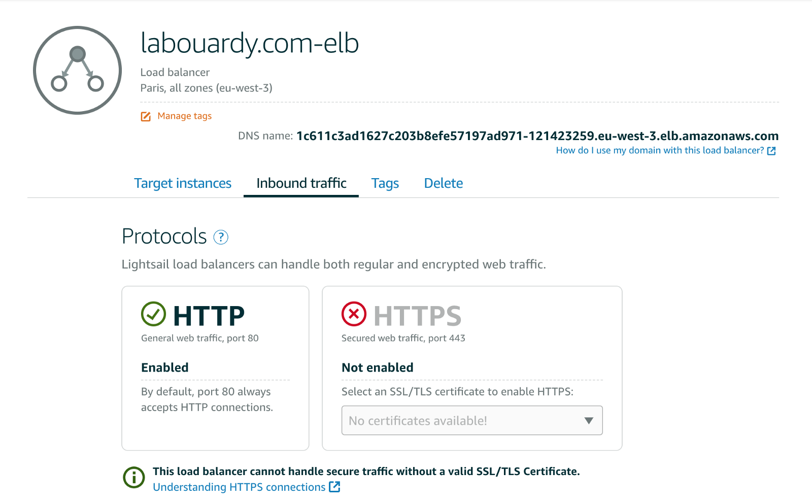Select the Inbound traffic tab

pos(301,183)
